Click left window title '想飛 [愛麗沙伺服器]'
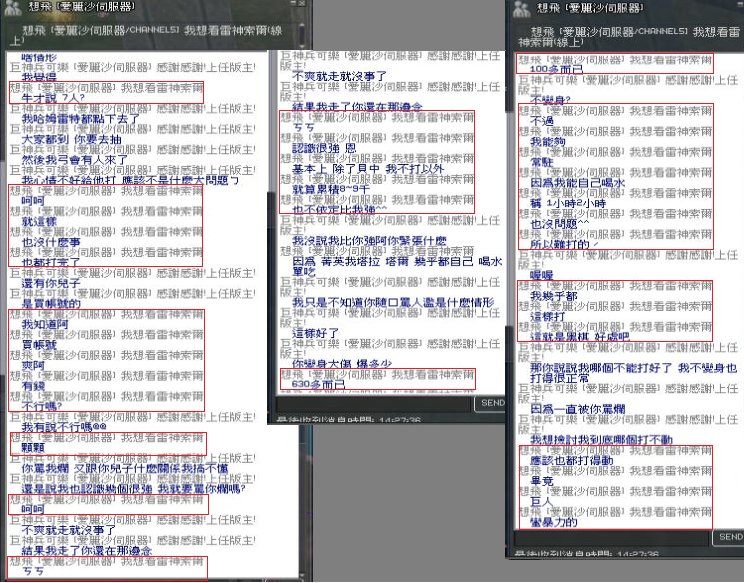This screenshot has height=583, width=744. tap(82, 7)
